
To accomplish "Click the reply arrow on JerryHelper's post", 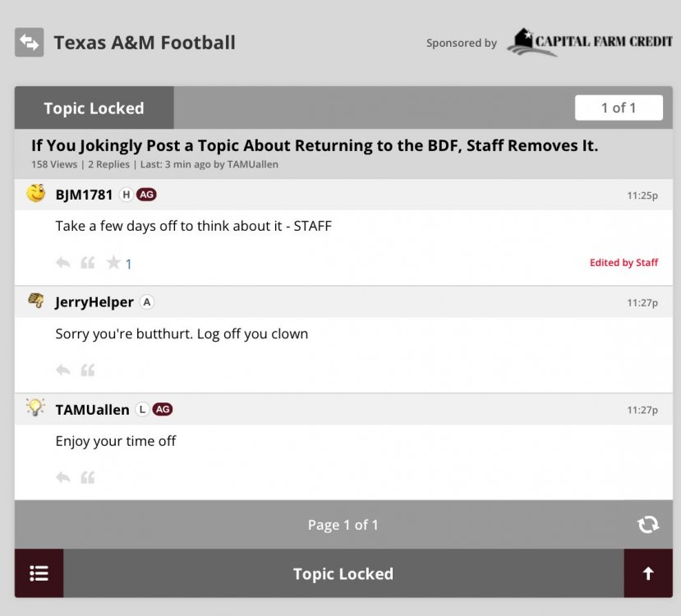I will (x=63, y=370).
